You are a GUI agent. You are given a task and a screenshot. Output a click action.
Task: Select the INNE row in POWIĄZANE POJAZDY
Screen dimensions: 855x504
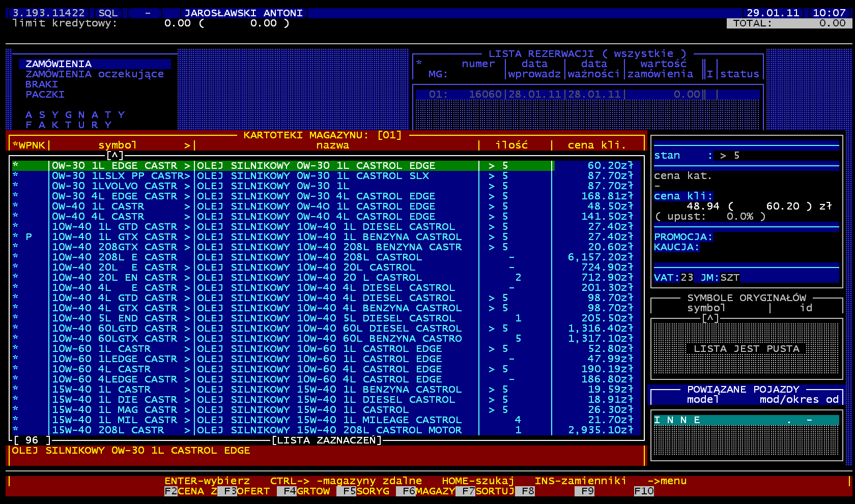click(x=747, y=420)
